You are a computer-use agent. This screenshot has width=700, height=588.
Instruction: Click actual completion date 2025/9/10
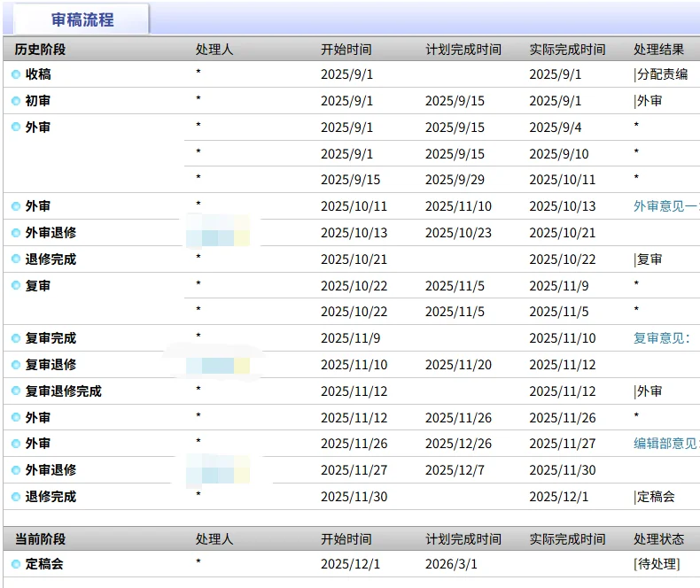pos(559,154)
